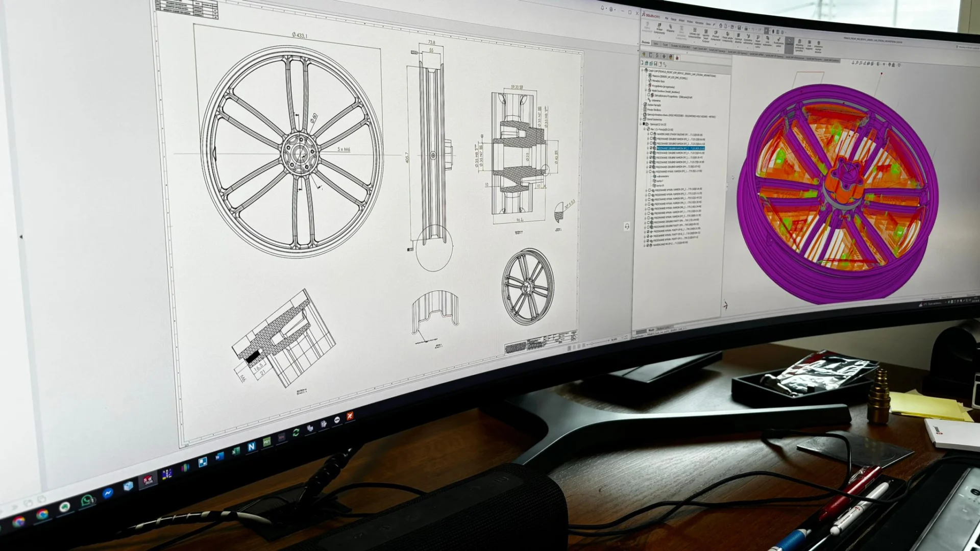Click Wstaw komponenty in the SOLIDWORKS ribbon
This screenshot has width=980, height=551.
(659, 29)
